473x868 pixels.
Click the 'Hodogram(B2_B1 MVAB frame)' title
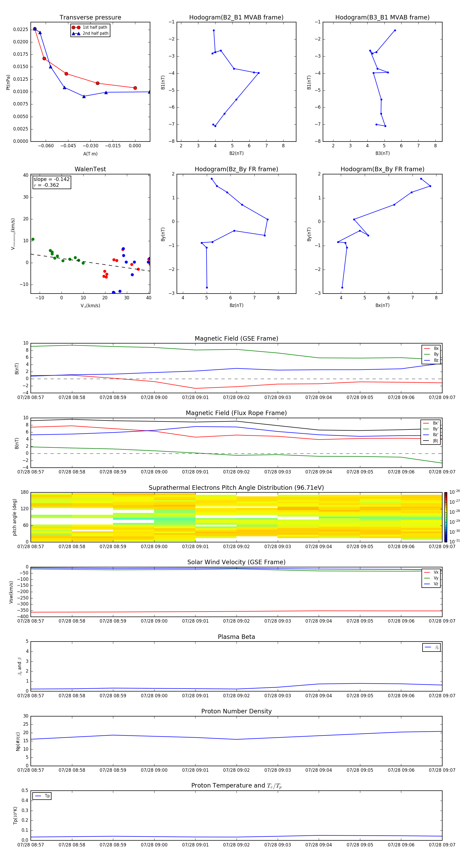236,18
